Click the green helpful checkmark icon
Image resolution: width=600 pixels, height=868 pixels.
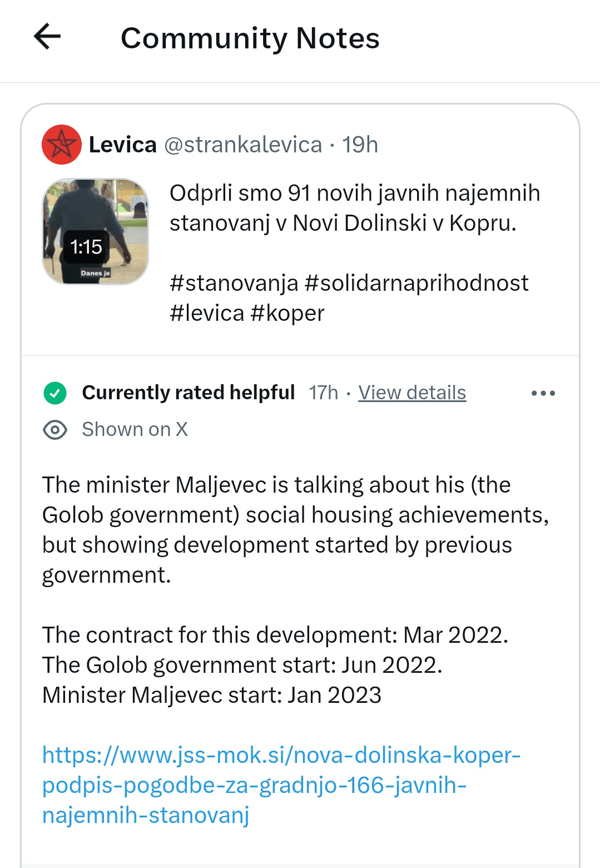point(55,393)
